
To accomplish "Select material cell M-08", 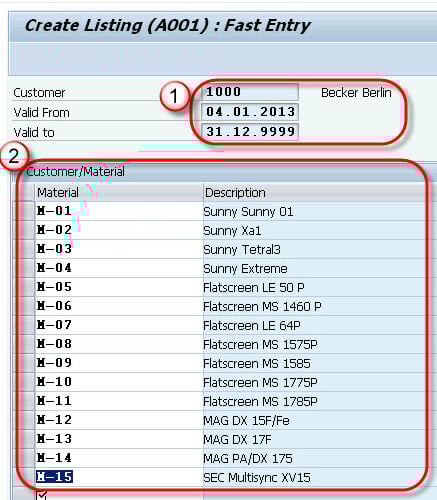I will click(119, 344).
